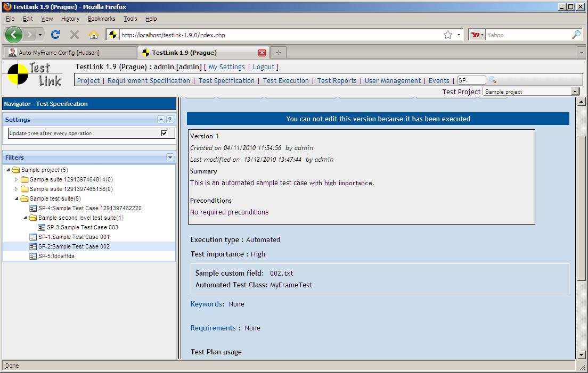Expand Sample suite 1291397464814 node
588x373 pixels.
(17, 180)
